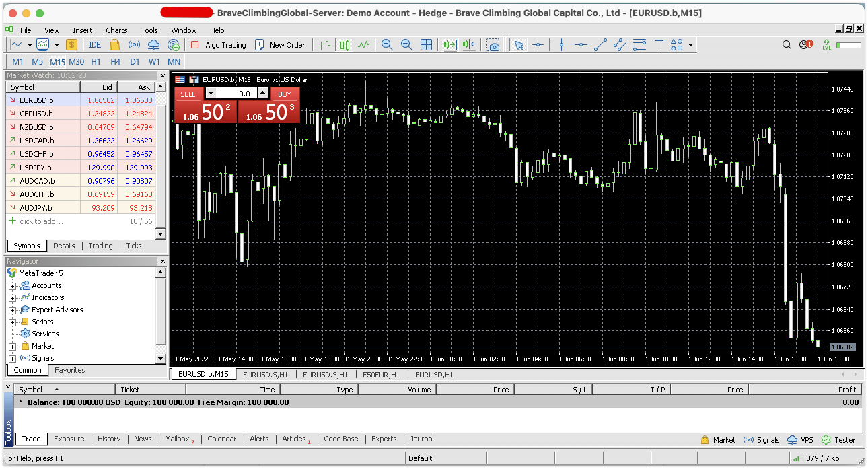The image size is (868, 469).
Task: Switch to the History tab in Toolbox
Action: pyautogui.click(x=109, y=439)
